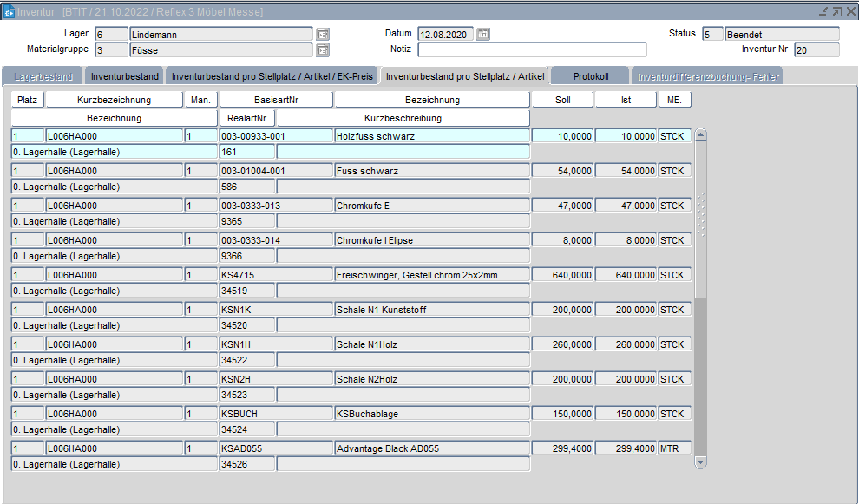This screenshot has width=859, height=504.
Task: Click into the Notiz input field
Action: [531, 49]
